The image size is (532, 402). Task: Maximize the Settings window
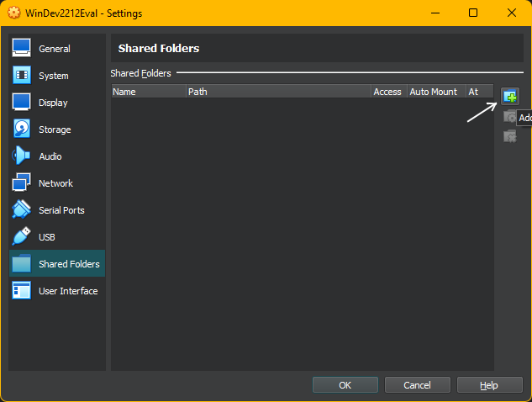(473, 13)
